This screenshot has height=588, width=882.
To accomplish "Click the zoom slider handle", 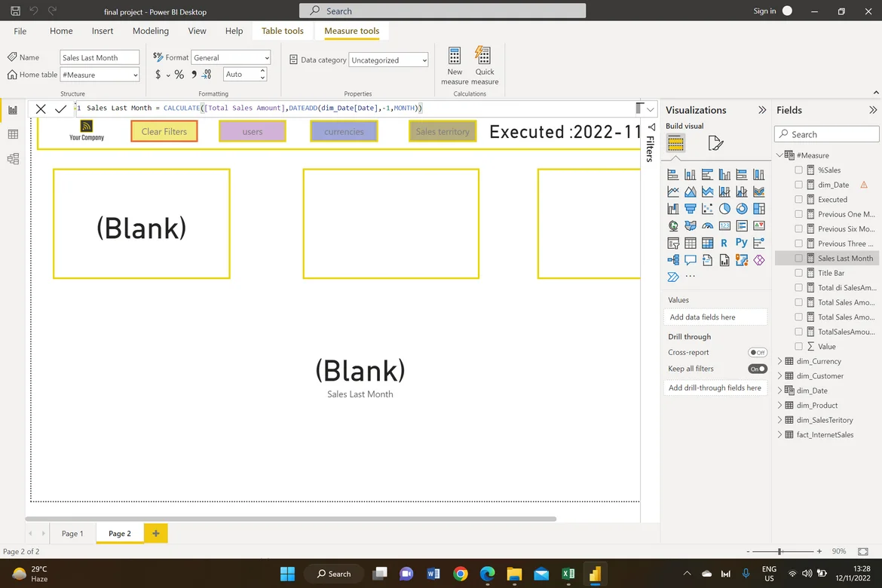I will (x=779, y=552).
